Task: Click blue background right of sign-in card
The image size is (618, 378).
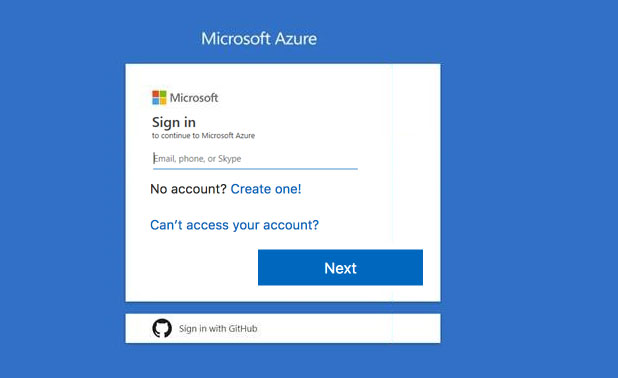Action: click(x=529, y=189)
